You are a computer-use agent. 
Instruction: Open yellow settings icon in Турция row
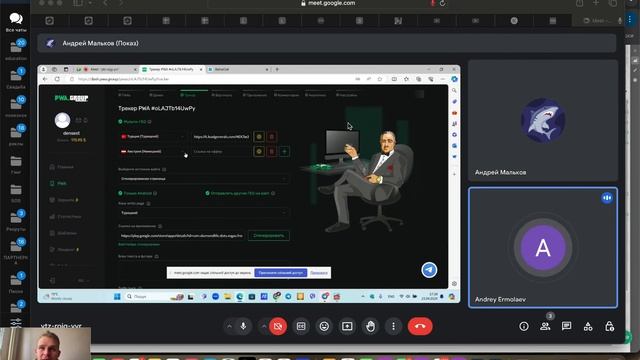click(x=259, y=137)
